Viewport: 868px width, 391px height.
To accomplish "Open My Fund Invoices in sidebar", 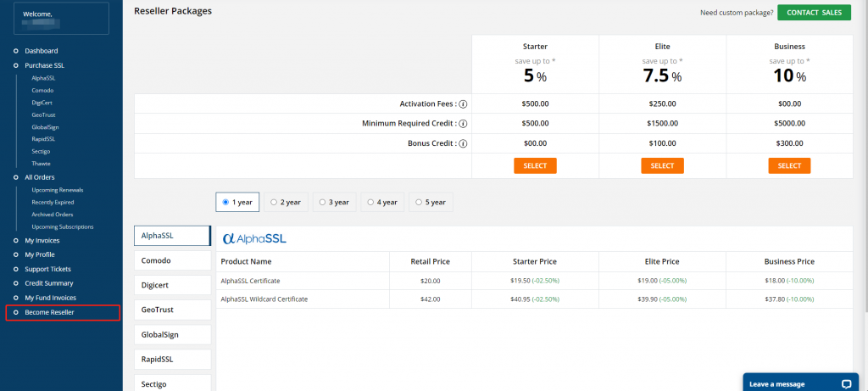I will [x=50, y=298].
